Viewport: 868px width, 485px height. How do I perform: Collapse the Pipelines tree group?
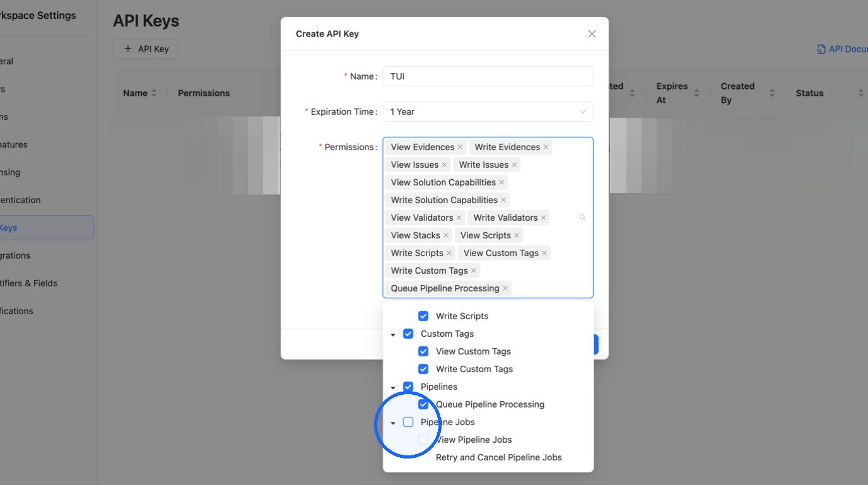coord(393,387)
